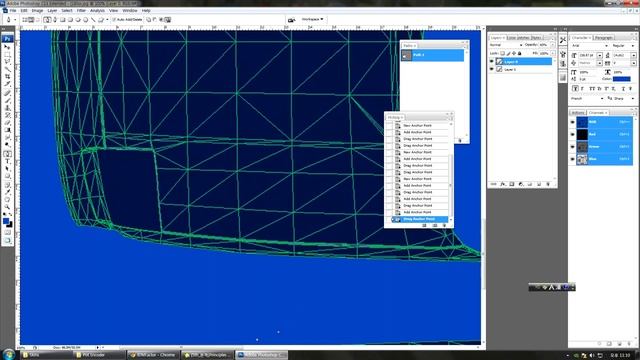Viewport: 640px width, 360px height.
Task: Toggle Red channel visibility eye
Action: click(572, 134)
